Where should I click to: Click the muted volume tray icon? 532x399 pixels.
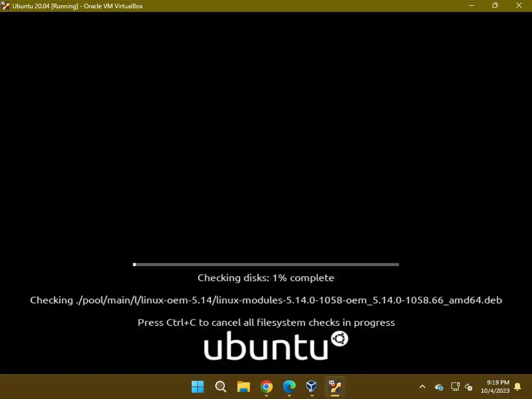click(469, 387)
